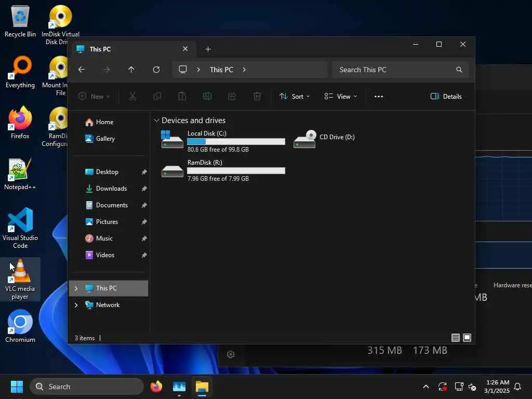Select the ImDisk Virtual Disk Driver shortcut

click(60, 25)
